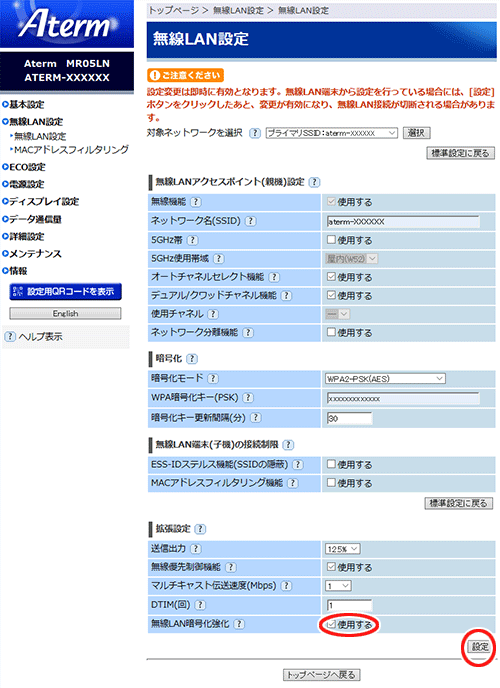The width and height of the screenshot is (500, 688).
Task: Click the Aterm logo
Action: pyautogui.click(x=67, y=24)
